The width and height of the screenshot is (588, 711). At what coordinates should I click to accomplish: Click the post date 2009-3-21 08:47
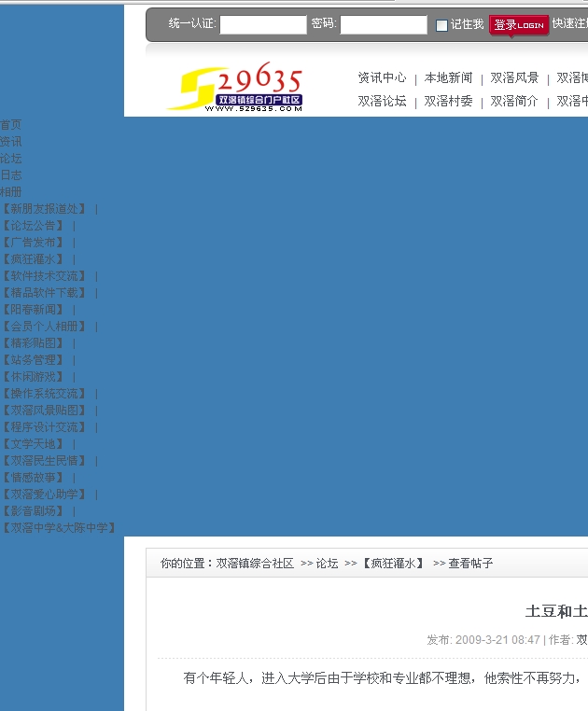(497, 639)
